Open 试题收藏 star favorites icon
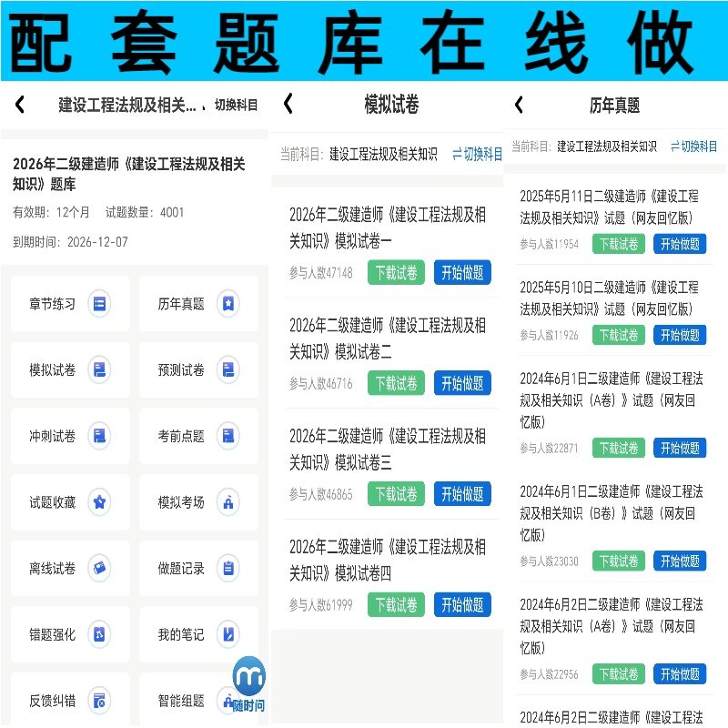 [x=99, y=502]
